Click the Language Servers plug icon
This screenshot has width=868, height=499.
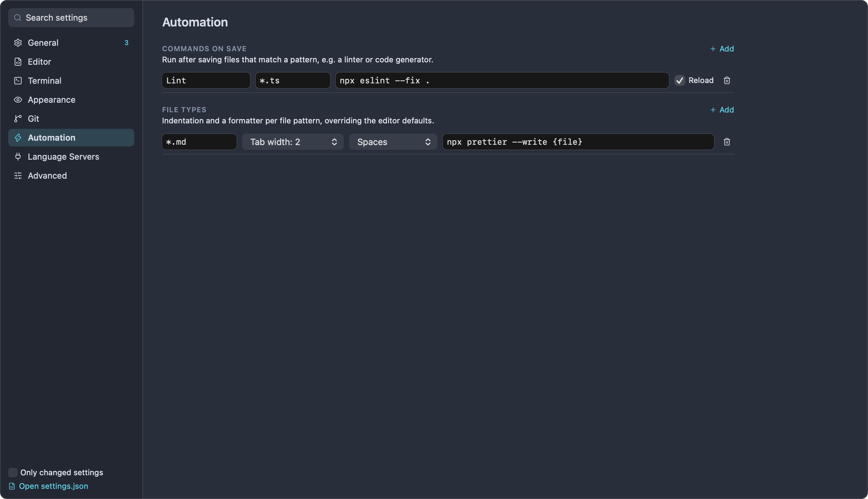18,157
